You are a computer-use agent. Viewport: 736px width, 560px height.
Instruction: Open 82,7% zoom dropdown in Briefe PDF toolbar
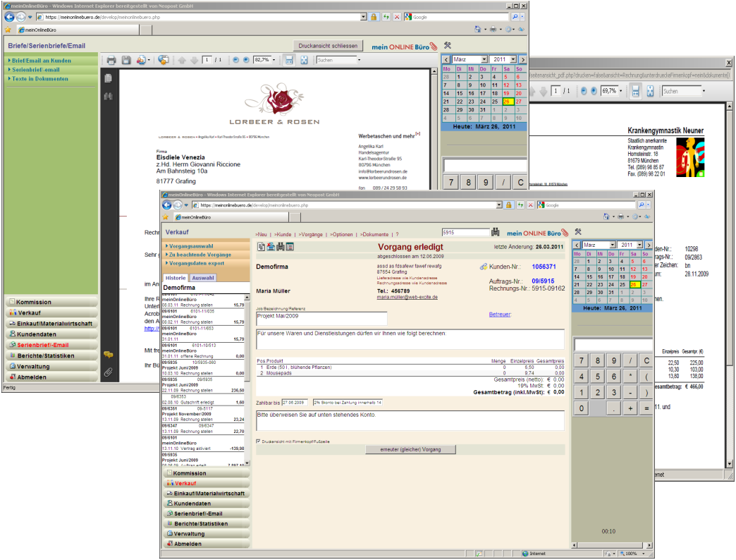274,60
